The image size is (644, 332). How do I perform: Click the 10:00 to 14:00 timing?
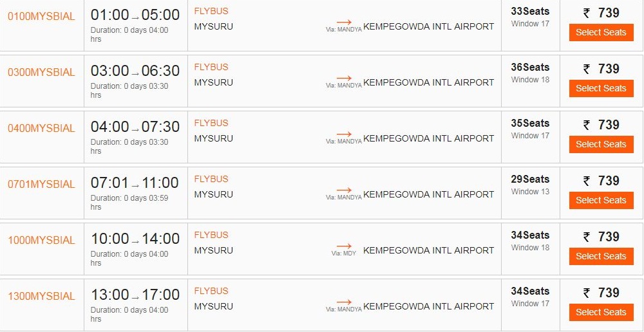pos(135,239)
